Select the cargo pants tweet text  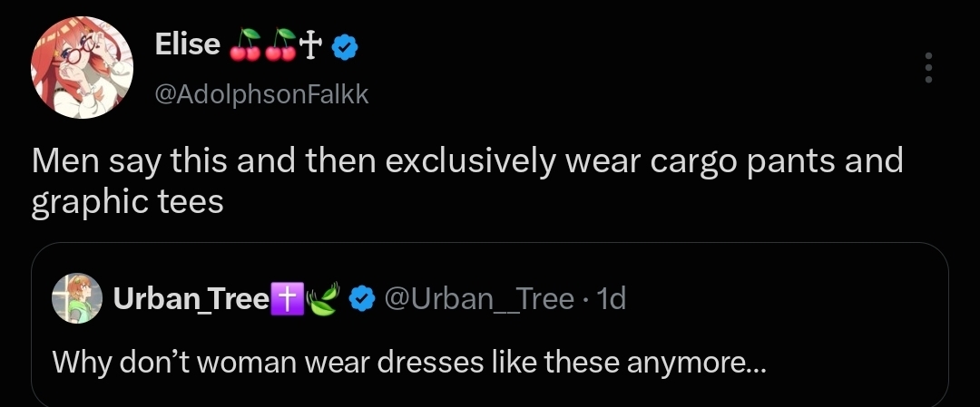tap(467, 181)
